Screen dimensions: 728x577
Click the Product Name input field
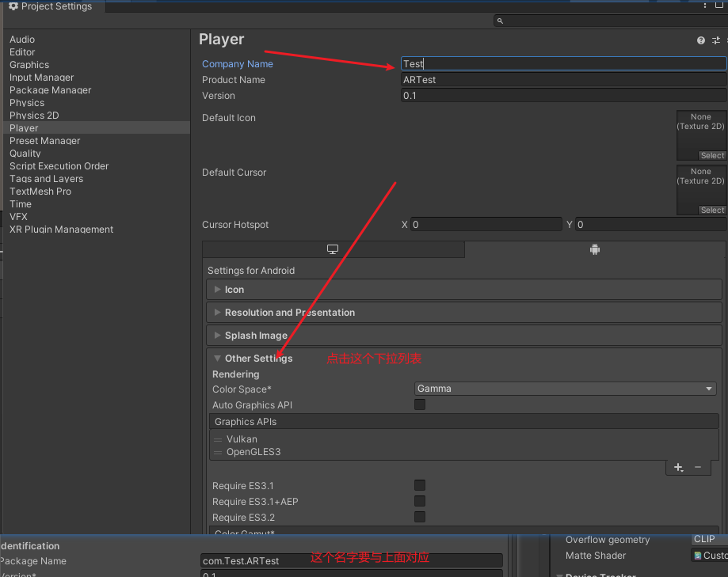tap(564, 80)
